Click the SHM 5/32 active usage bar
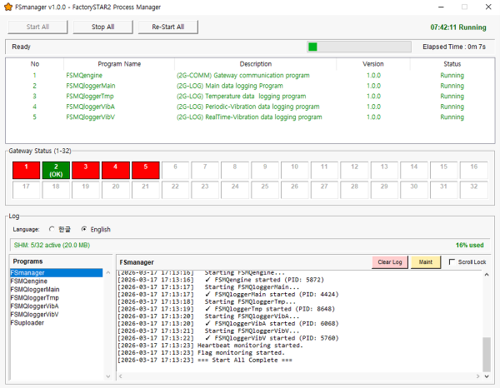This screenshot has width=500, height=388. coord(250,245)
